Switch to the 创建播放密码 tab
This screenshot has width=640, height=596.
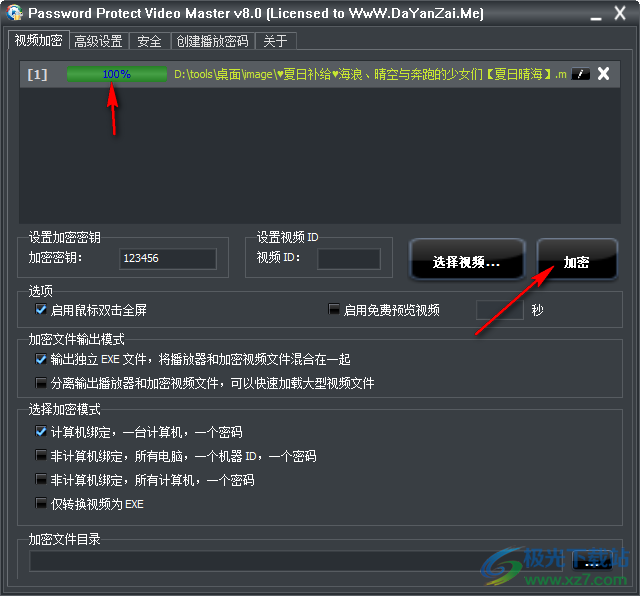(x=212, y=41)
